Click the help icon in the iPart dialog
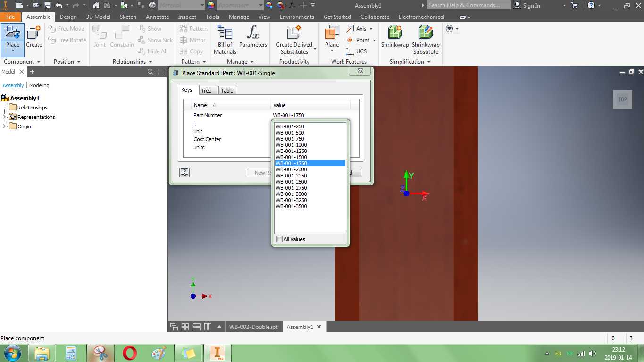644x362 pixels. point(184,172)
